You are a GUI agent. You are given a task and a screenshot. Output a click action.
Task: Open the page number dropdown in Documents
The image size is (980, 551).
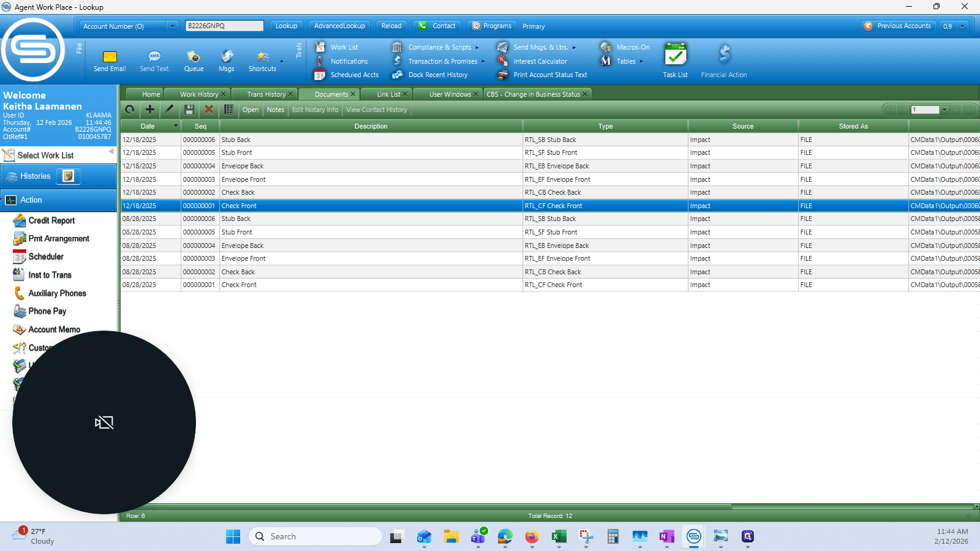[x=944, y=110]
